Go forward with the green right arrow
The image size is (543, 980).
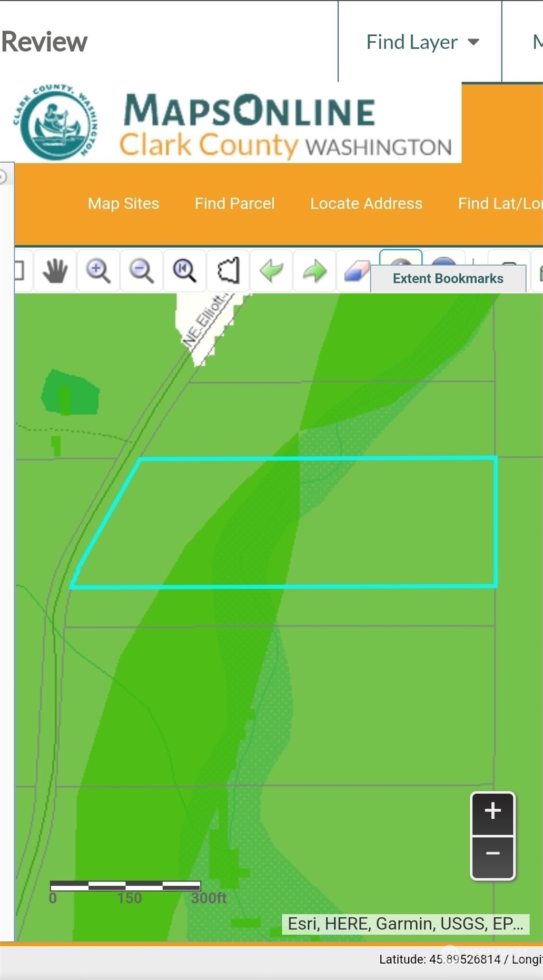314,271
